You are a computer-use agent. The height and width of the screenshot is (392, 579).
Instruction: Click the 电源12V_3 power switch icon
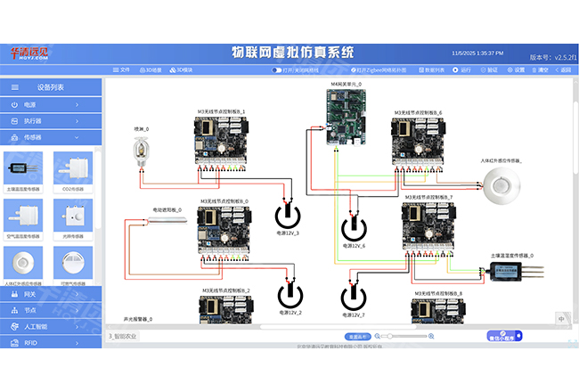(288, 216)
